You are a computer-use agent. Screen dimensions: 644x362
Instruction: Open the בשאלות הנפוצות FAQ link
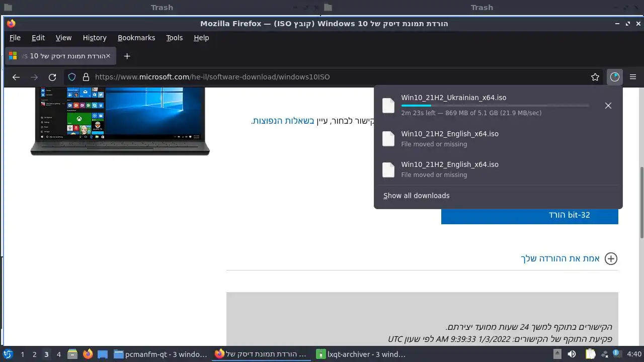pos(283,121)
